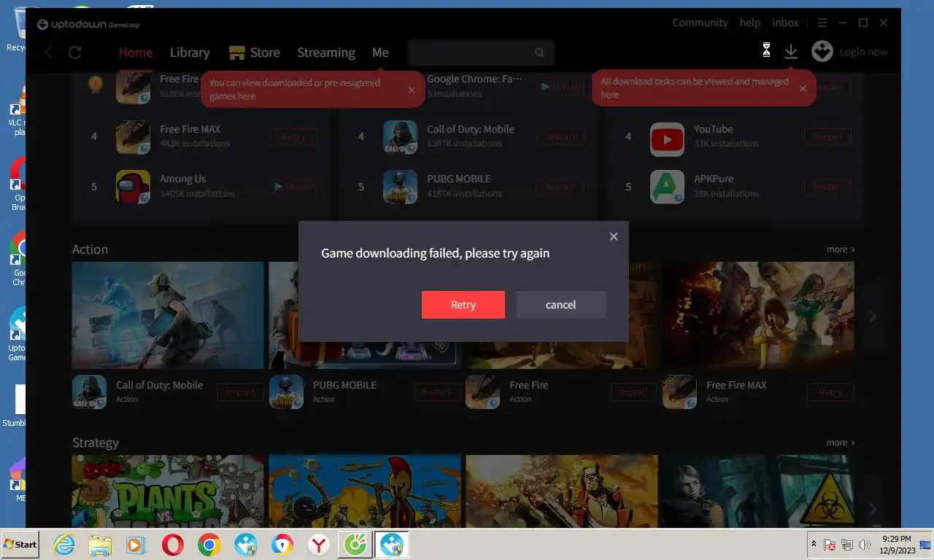Screen dimensions: 934x560
Task: Retry Free Fire MAX in the ranking list
Action: (x=293, y=136)
